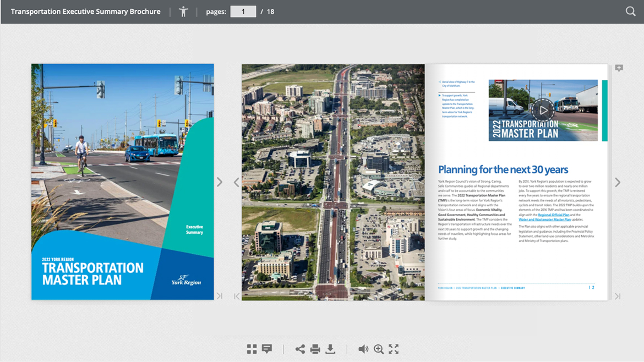Open the page thumbnails grid view

pyautogui.click(x=252, y=349)
